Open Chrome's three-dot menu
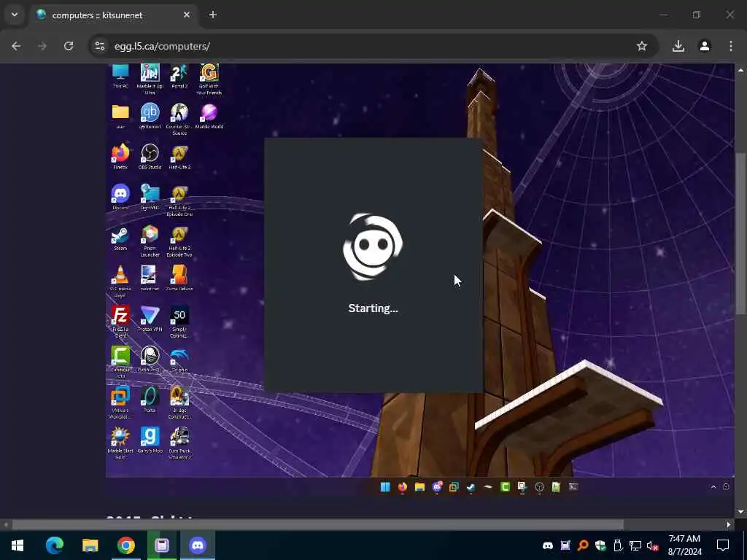The width and height of the screenshot is (747, 560). pos(731,46)
